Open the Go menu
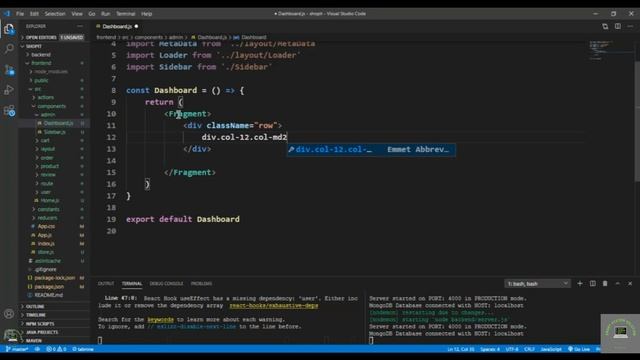 pyautogui.click(x=92, y=13)
